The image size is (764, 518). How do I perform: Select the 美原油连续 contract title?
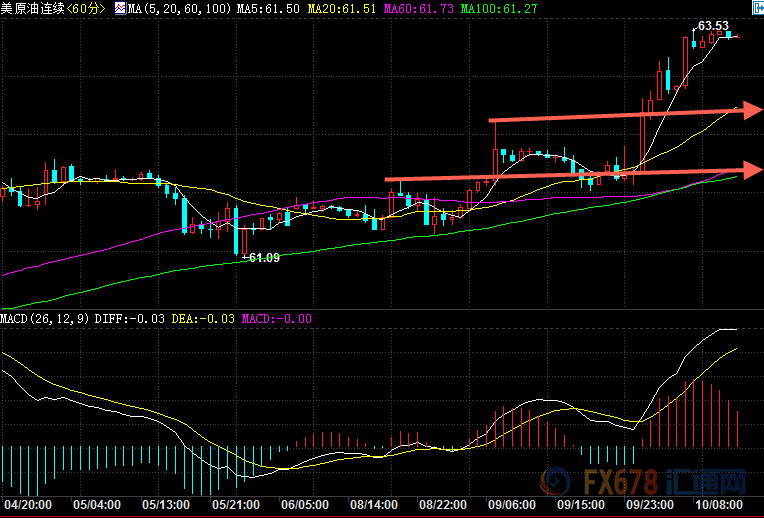pyautogui.click(x=33, y=8)
